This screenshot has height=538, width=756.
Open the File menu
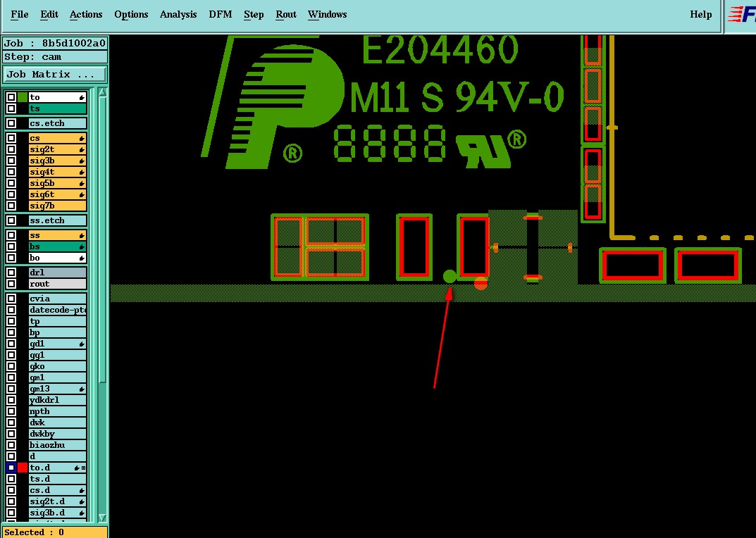point(19,15)
